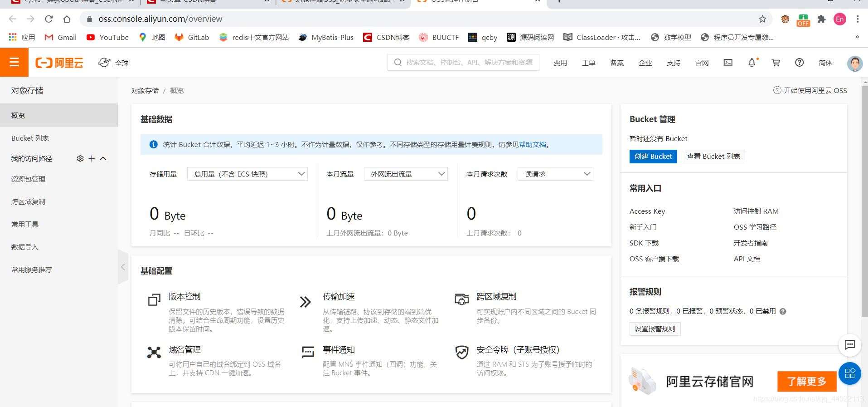Open settings gear beside 我的访问路径
The height and width of the screenshot is (407, 868).
click(80, 158)
